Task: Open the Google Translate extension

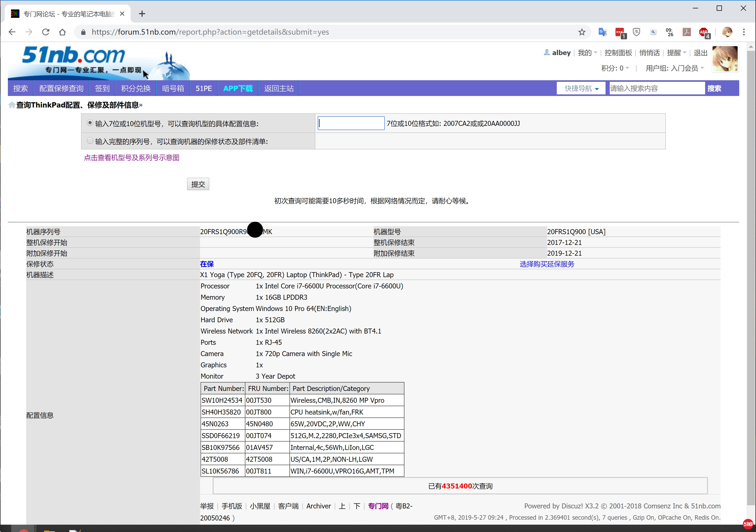Action: pyautogui.click(x=603, y=32)
